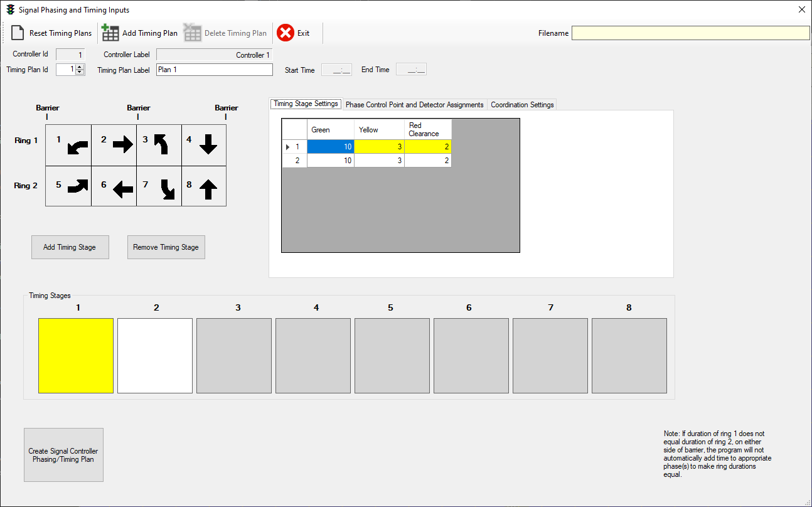Viewport: 812px width, 507px height.
Task: Click the Controller Label field
Action: click(x=215, y=55)
